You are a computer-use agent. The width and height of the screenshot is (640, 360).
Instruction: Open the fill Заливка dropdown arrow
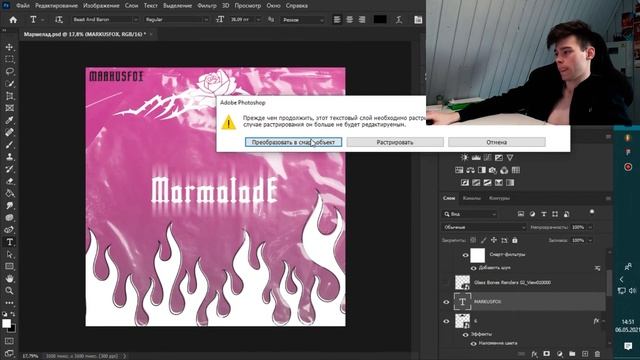pos(590,240)
